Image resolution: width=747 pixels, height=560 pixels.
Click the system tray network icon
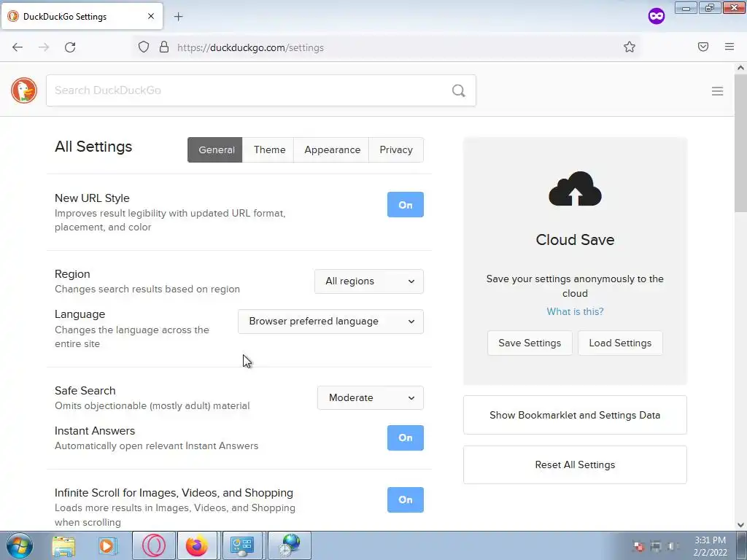click(656, 546)
